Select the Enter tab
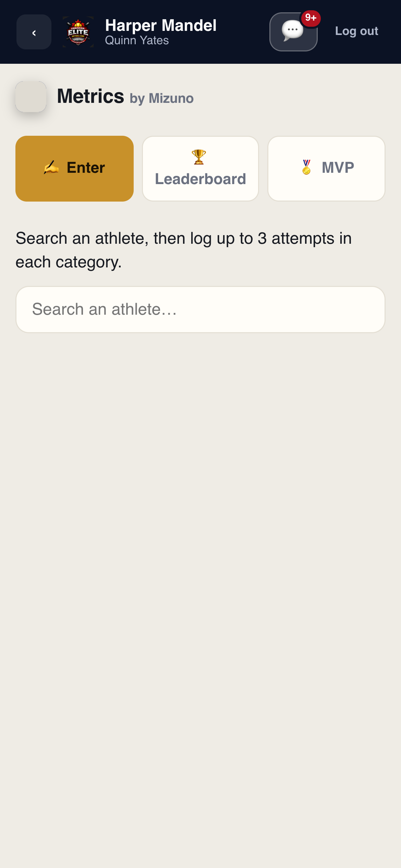 point(74,169)
